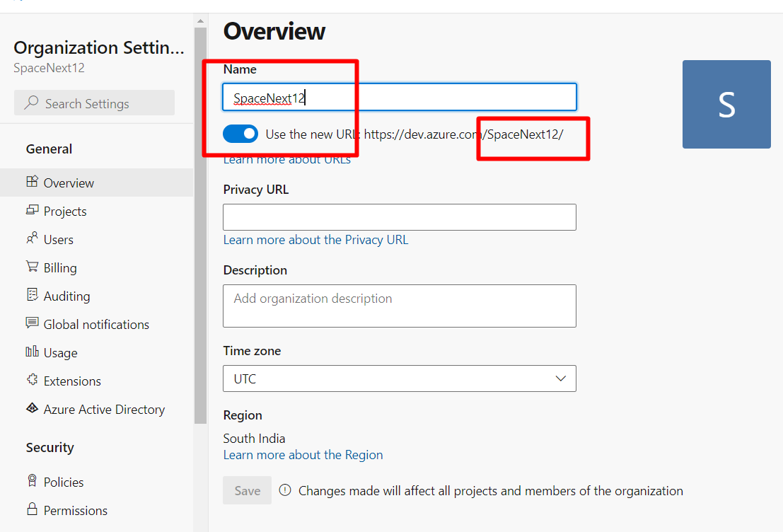Open Learn more about URLs link
Screen dimensions: 783x532
[286, 159]
